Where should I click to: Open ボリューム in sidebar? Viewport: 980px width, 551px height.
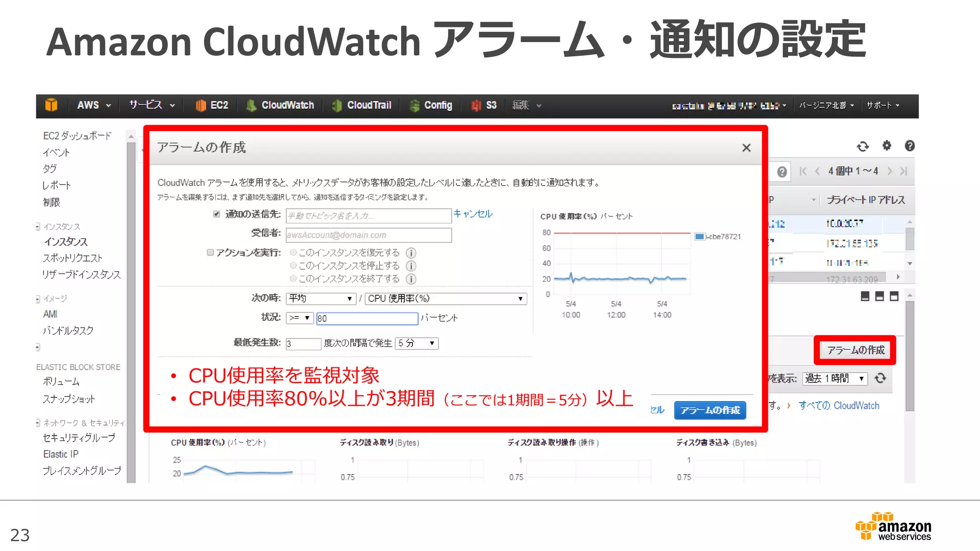pos(61,382)
